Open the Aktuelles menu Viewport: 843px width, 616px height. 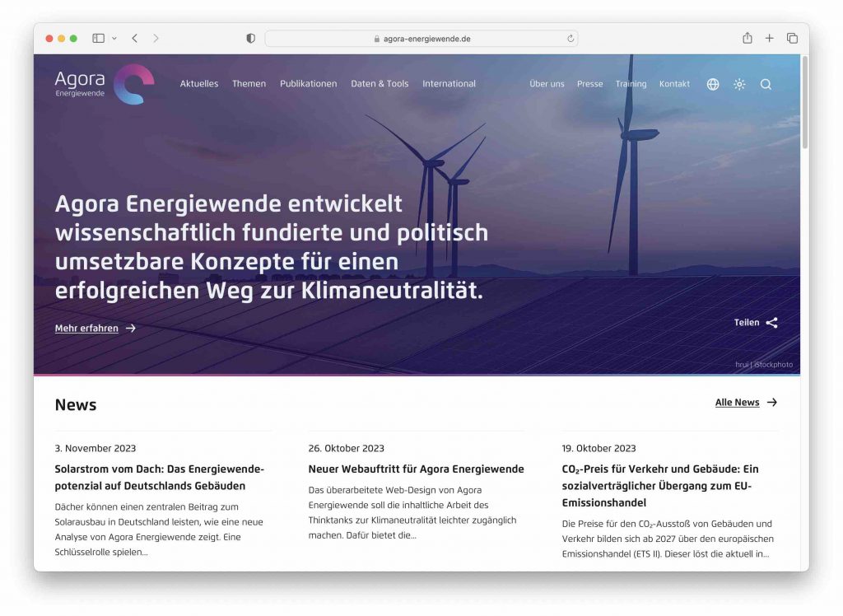pos(199,84)
